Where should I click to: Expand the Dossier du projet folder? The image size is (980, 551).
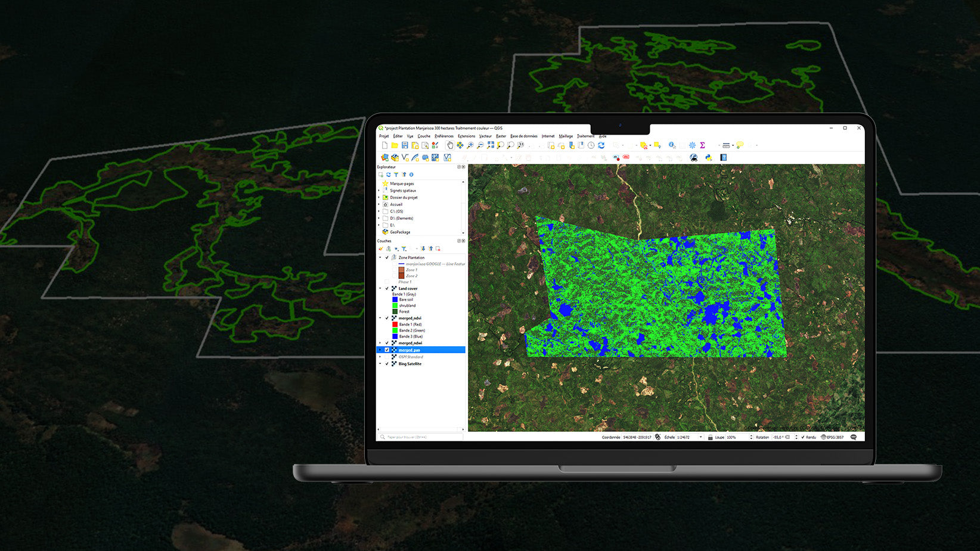tap(379, 198)
